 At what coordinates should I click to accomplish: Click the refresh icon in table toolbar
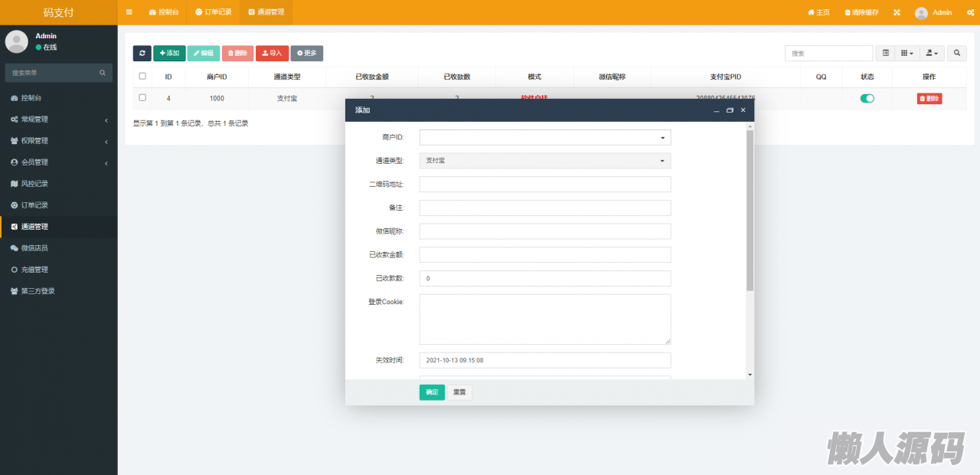tap(142, 53)
